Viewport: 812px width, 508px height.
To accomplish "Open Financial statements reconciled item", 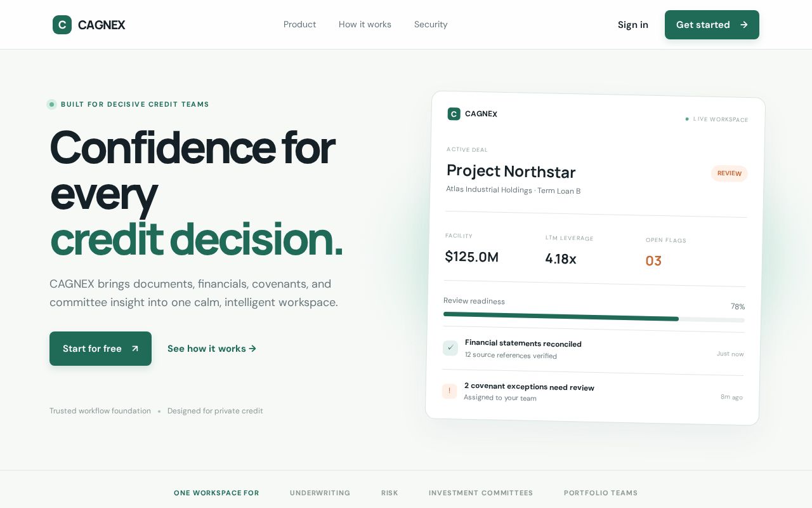I will click(593, 349).
